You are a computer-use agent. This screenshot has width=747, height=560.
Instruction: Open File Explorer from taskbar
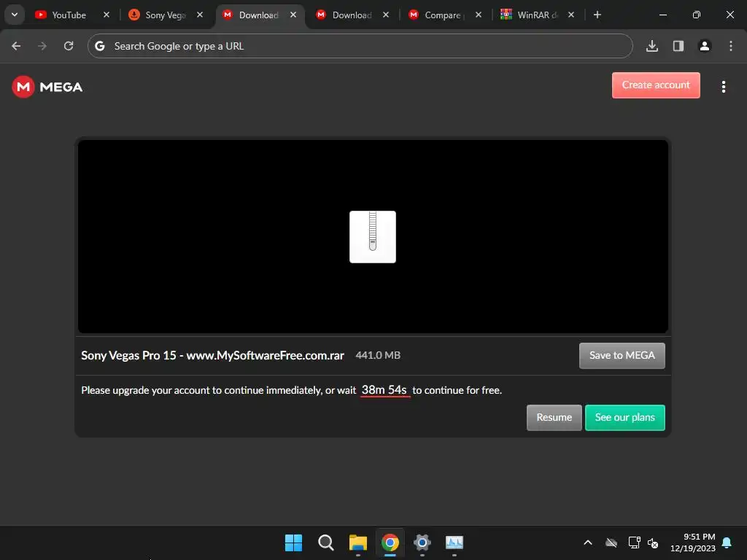click(357, 542)
